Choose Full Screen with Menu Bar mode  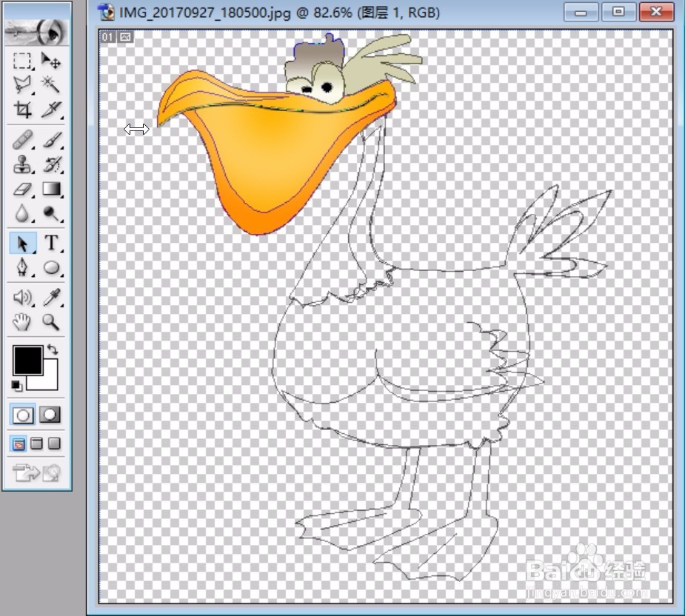coord(37,444)
